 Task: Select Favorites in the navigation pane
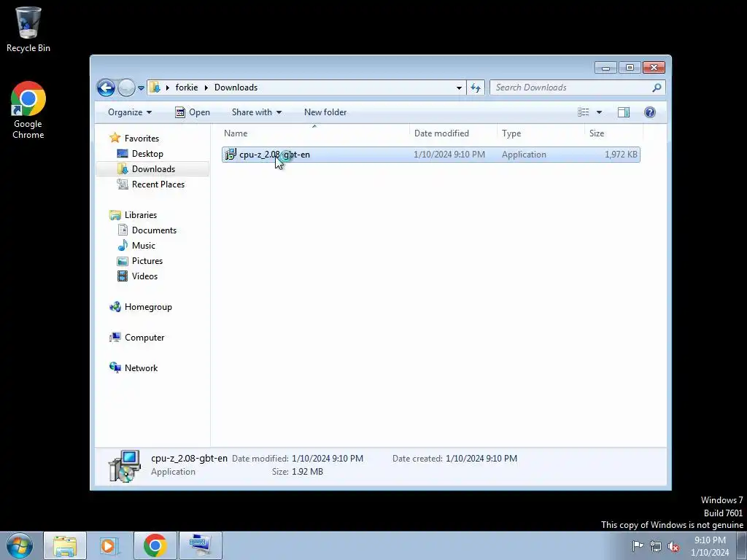(x=135, y=138)
